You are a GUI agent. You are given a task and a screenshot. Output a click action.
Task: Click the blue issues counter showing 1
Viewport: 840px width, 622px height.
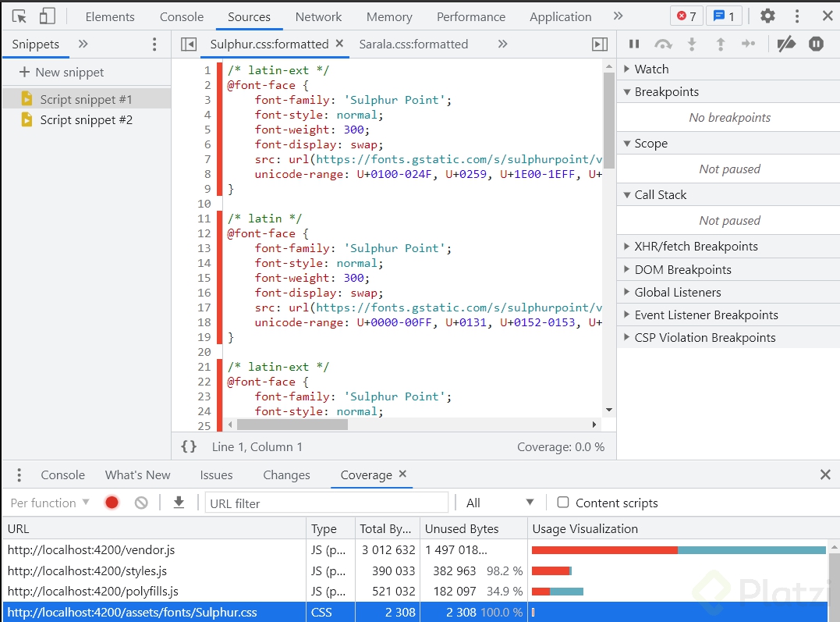tap(724, 16)
